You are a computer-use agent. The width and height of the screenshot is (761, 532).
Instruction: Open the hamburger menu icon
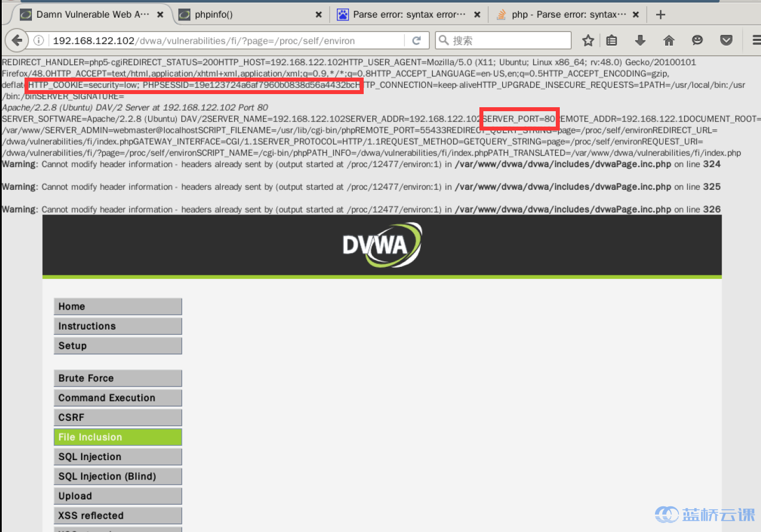pyautogui.click(x=756, y=40)
